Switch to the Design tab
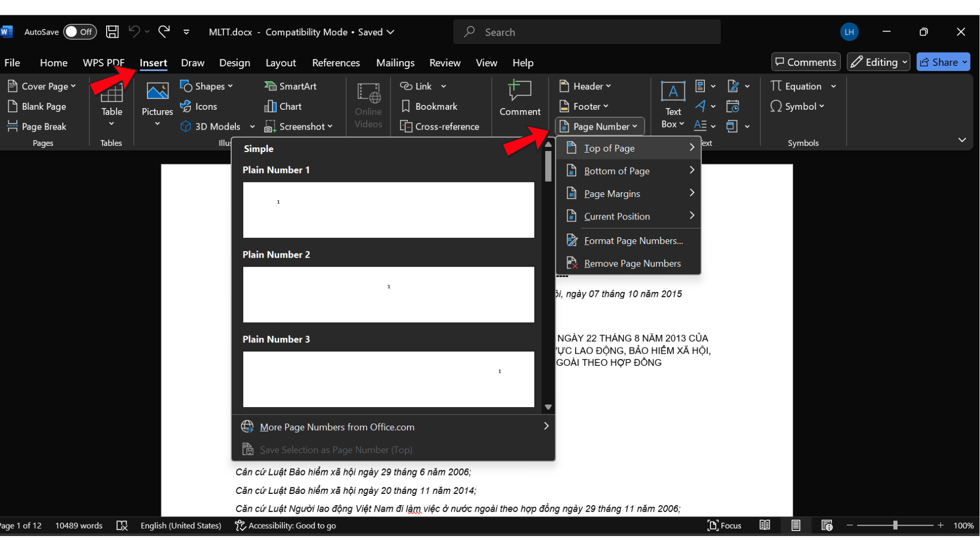 click(235, 62)
